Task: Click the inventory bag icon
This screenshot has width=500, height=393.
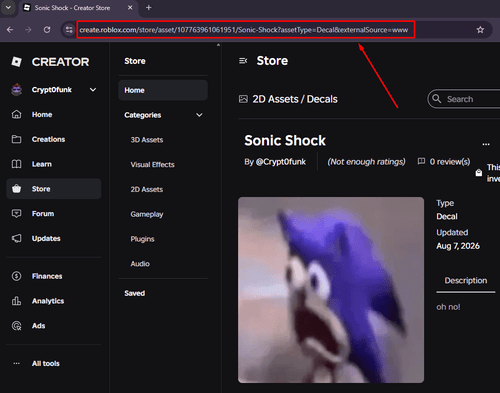Action: coord(479,173)
